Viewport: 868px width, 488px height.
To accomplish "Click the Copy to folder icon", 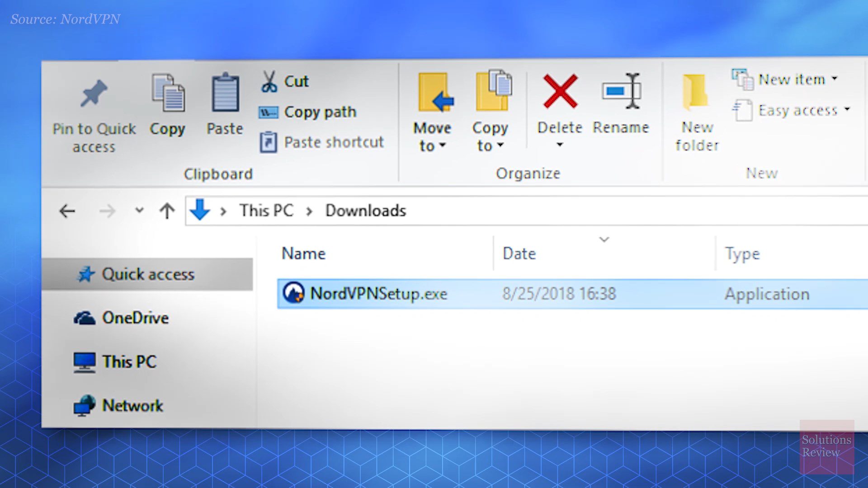I will 493,90.
